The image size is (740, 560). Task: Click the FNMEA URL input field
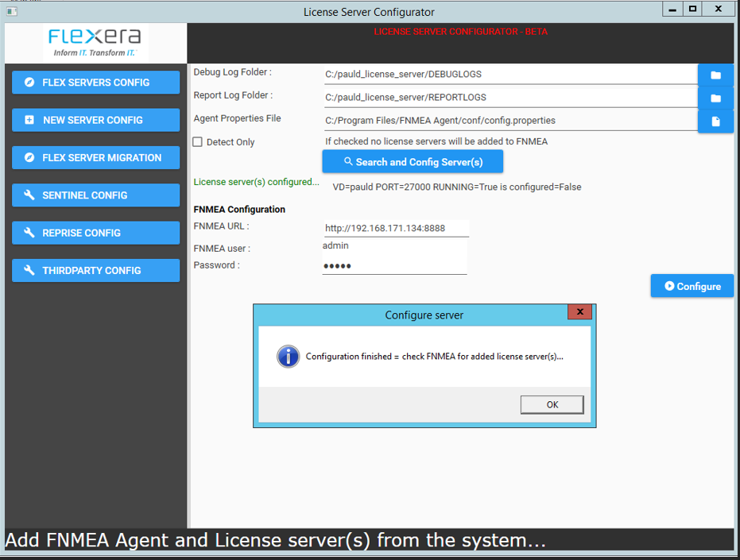point(395,228)
